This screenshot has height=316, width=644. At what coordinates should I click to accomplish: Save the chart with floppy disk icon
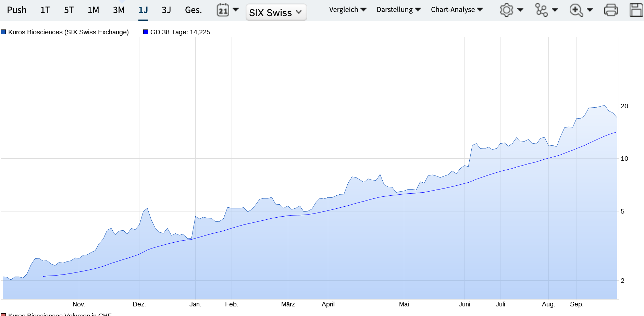point(636,10)
